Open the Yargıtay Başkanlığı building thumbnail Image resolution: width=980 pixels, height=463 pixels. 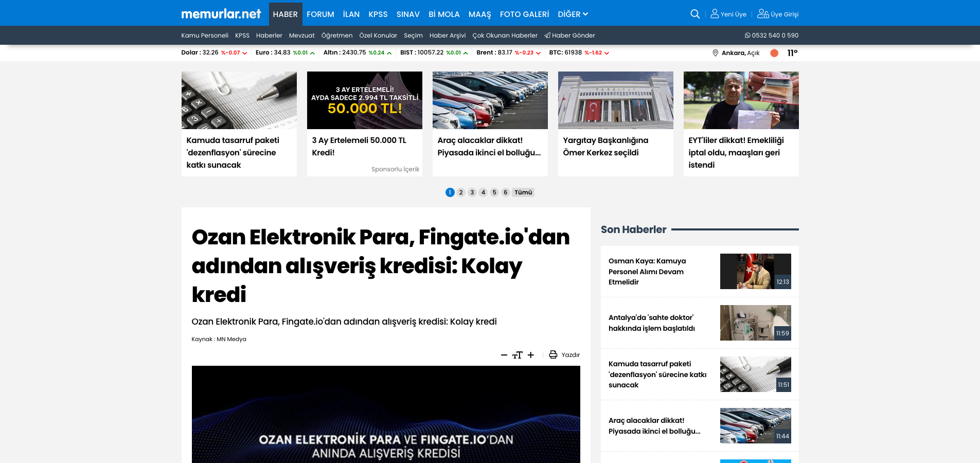pos(616,100)
